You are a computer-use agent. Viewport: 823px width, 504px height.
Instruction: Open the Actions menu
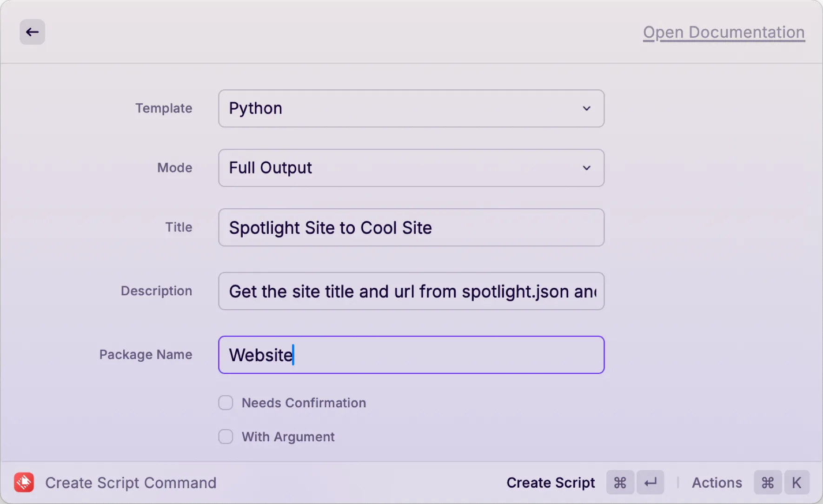717,482
